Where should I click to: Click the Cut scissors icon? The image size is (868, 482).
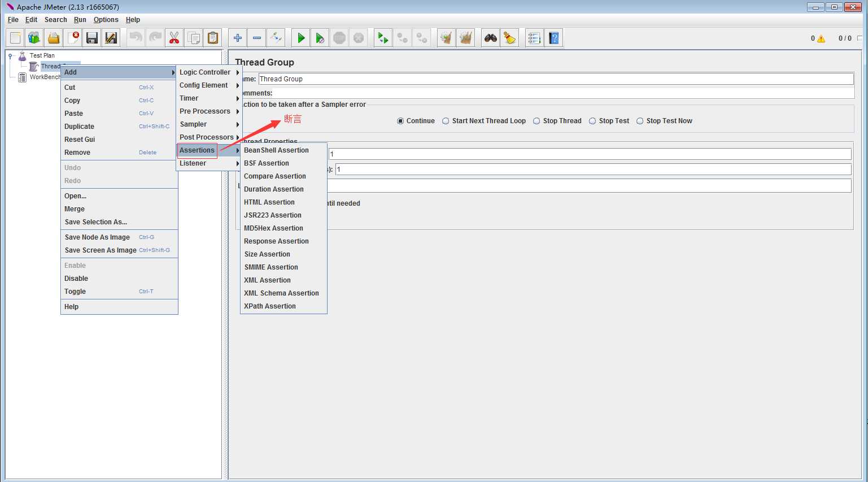pos(174,38)
